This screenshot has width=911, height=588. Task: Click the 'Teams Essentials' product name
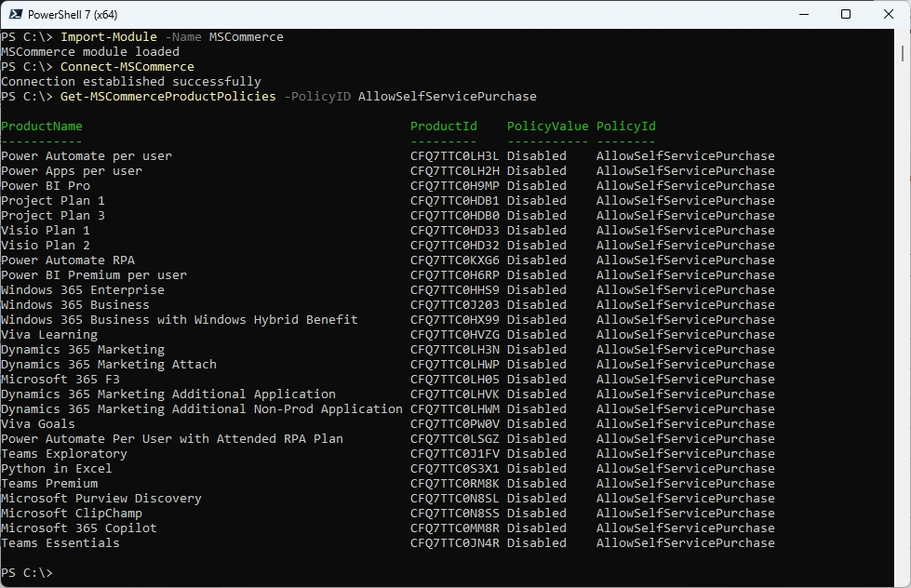pos(60,542)
